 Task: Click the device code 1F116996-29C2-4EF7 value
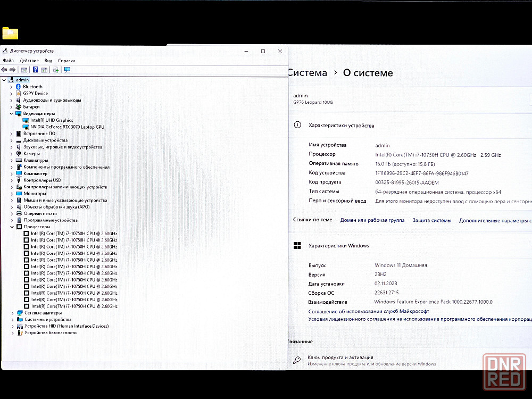pos(422,173)
